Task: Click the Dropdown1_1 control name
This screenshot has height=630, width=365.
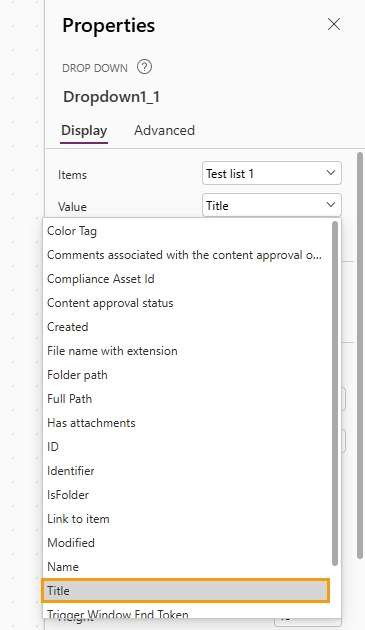Action: (111, 97)
